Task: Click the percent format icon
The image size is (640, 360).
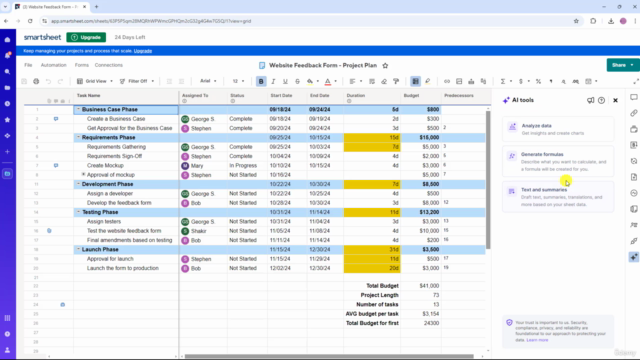Action: pos(538,81)
